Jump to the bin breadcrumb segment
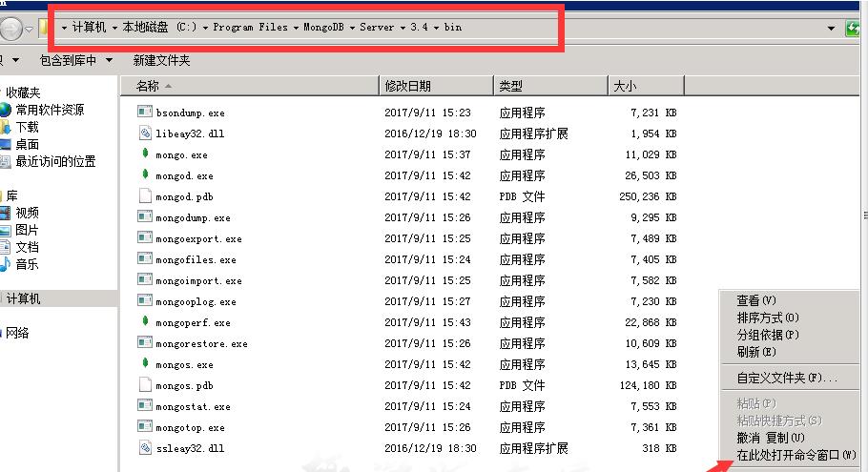The height and width of the screenshot is (472, 868). point(453,27)
